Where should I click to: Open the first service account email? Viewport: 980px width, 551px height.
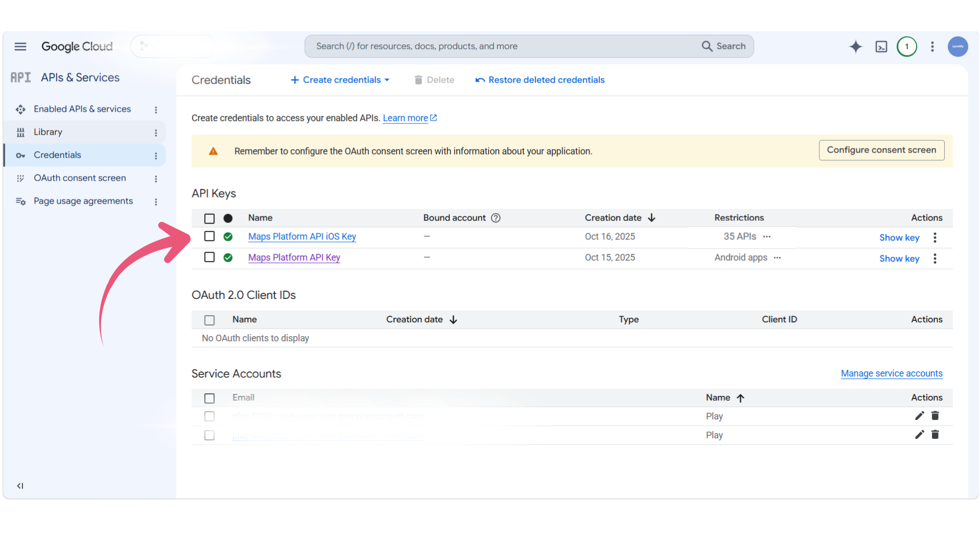pos(328,416)
